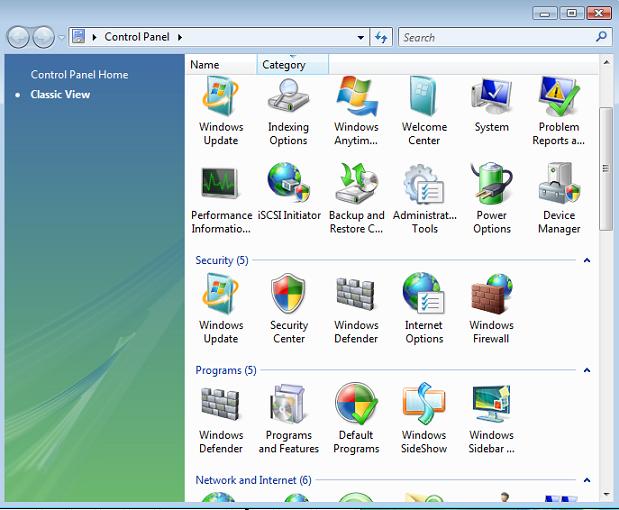
Task: Open Security Center
Action: click(289, 309)
